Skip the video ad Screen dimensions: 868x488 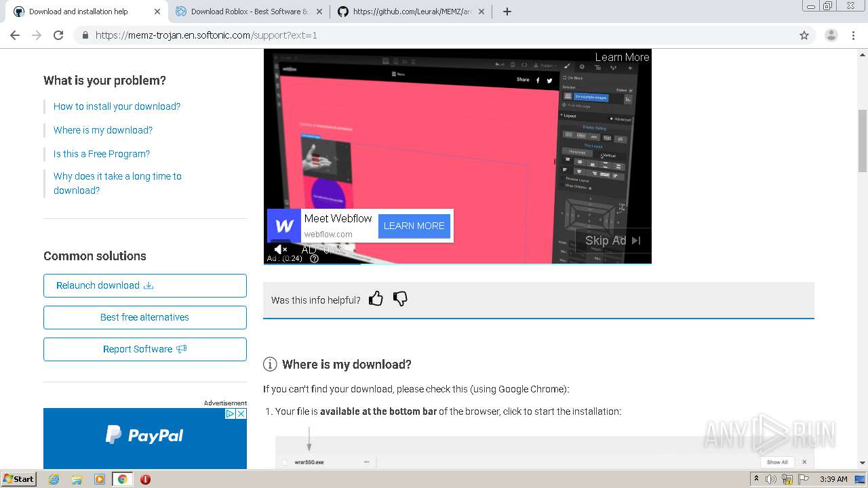click(613, 240)
